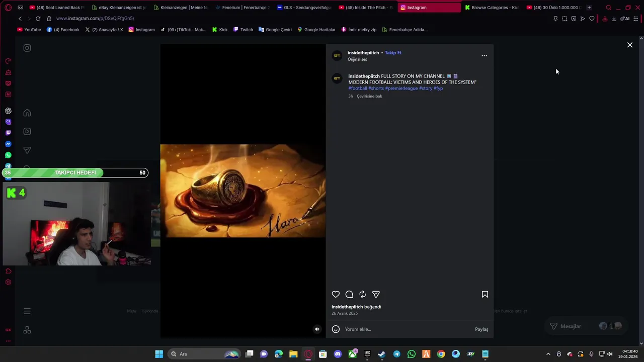Click the taskbar 'Ara' search box
This screenshot has width=644, height=362.
pos(205,354)
